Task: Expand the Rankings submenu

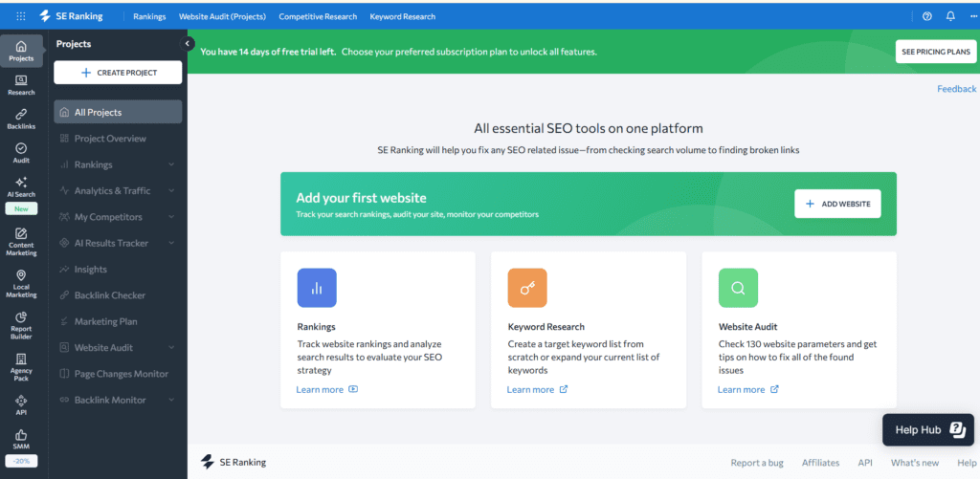Action: coord(171,164)
